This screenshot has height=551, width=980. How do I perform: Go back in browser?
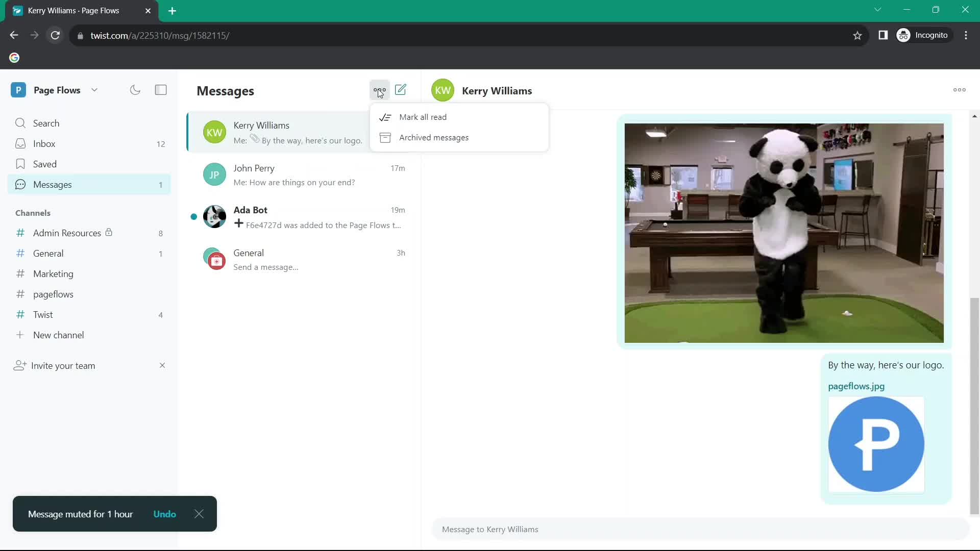tap(14, 35)
